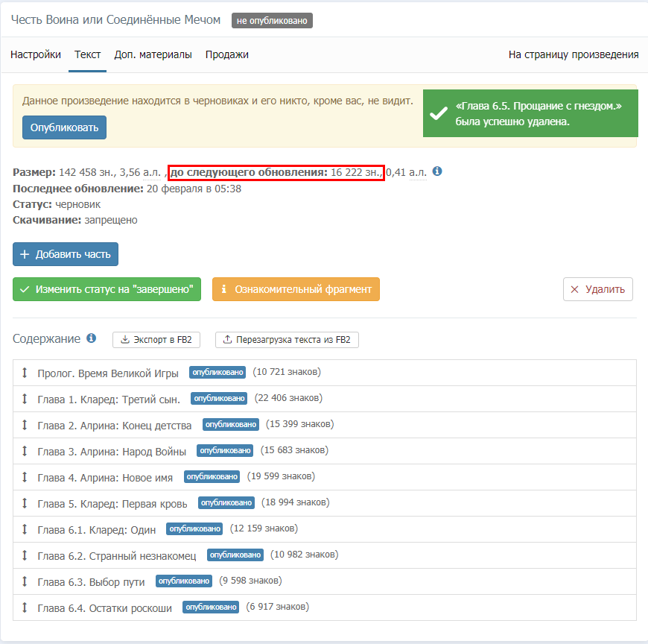Open chapter Глава 6.4. Остатки роскоши
648x644 pixels.
pyautogui.click(x=104, y=607)
